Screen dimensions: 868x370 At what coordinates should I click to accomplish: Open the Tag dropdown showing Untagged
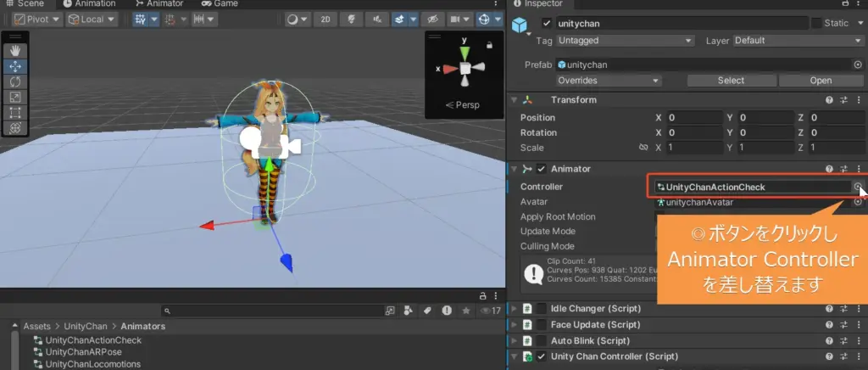(625, 41)
